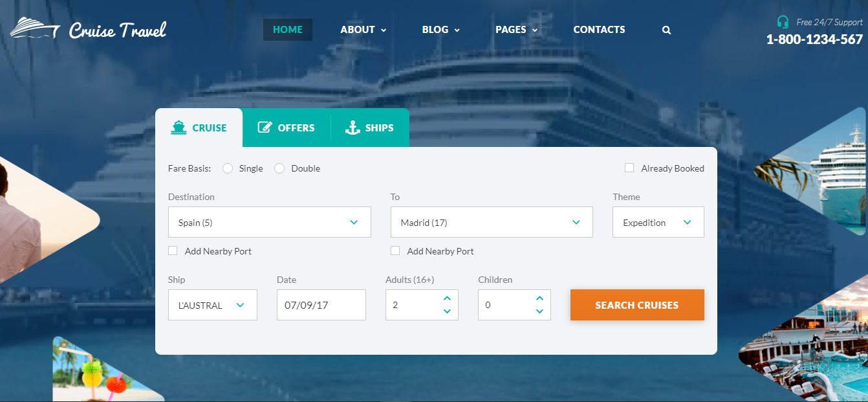This screenshot has height=402, width=868.
Task: Click the headset support icon
Action: point(783,22)
